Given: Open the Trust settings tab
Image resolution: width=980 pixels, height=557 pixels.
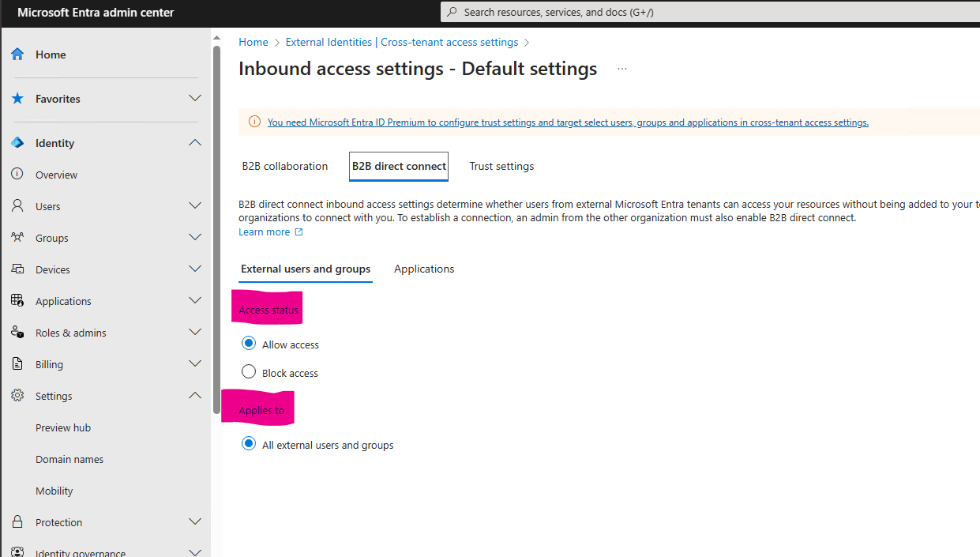Looking at the screenshot, I should point(501,166).
